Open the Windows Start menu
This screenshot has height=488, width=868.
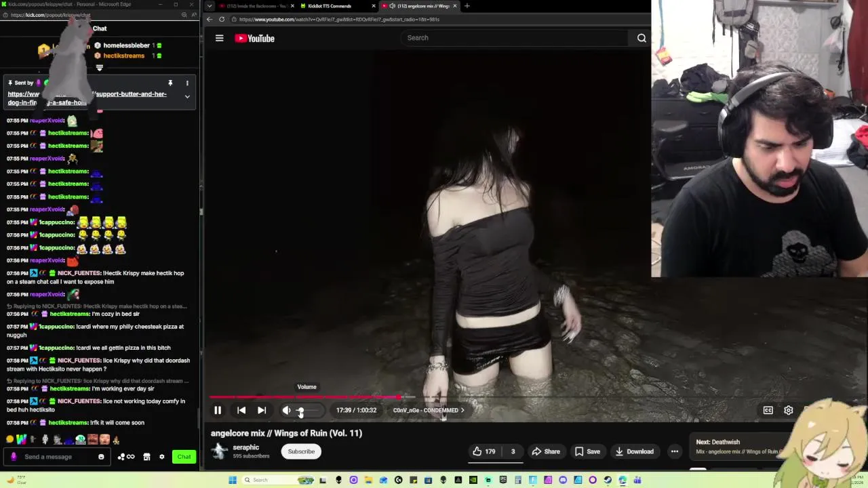click(233, 480)
